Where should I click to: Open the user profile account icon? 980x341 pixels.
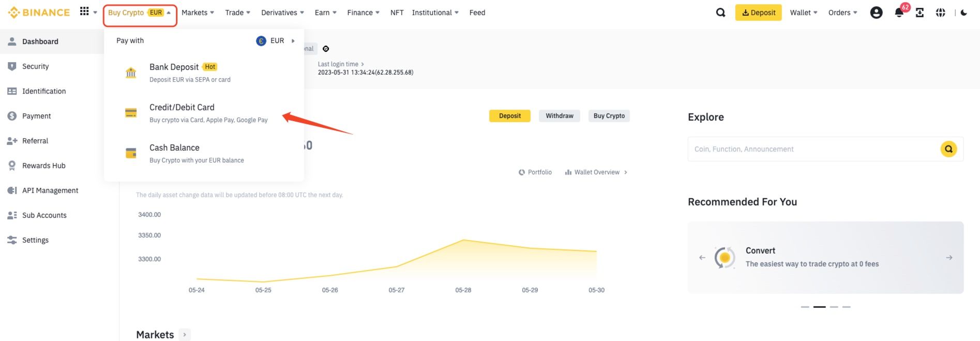pyautogui.click(x=876, y=12)
